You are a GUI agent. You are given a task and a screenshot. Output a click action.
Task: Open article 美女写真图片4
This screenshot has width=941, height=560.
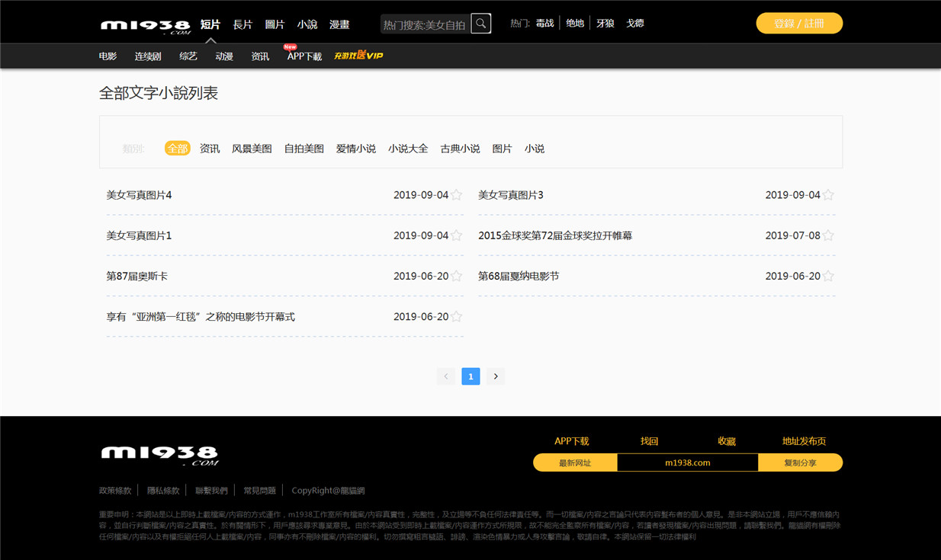point(139,195)
